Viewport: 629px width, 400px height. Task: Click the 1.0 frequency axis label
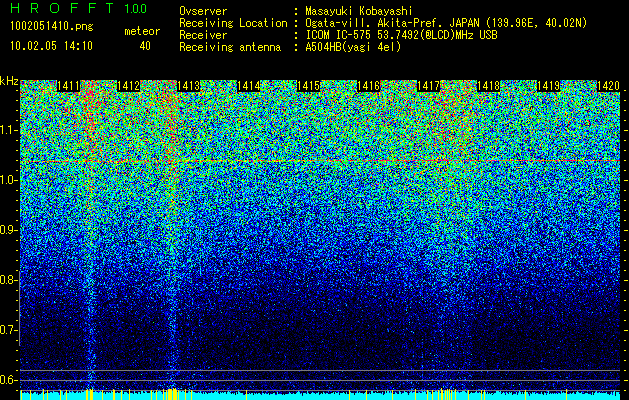[8, 180]
